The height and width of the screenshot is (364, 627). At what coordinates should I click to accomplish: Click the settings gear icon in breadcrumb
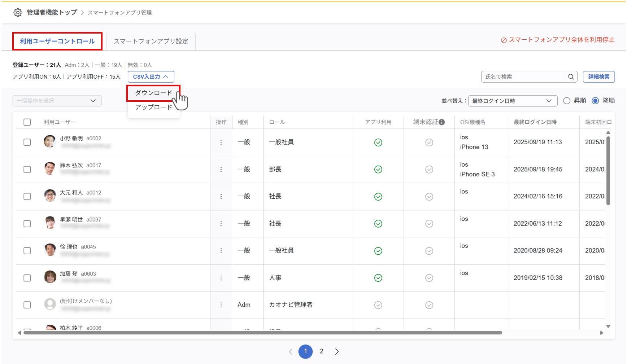click(18, 13)
